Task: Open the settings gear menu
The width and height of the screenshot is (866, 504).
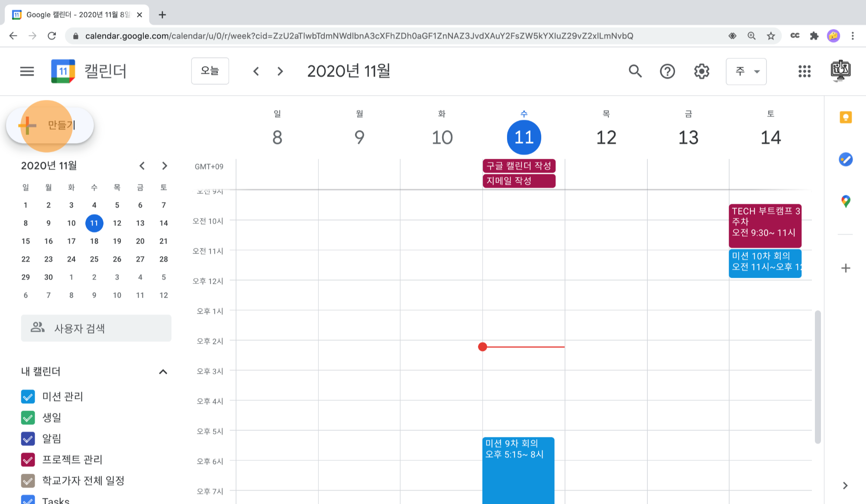Action: pyautogui.click(x=701, y=71)
